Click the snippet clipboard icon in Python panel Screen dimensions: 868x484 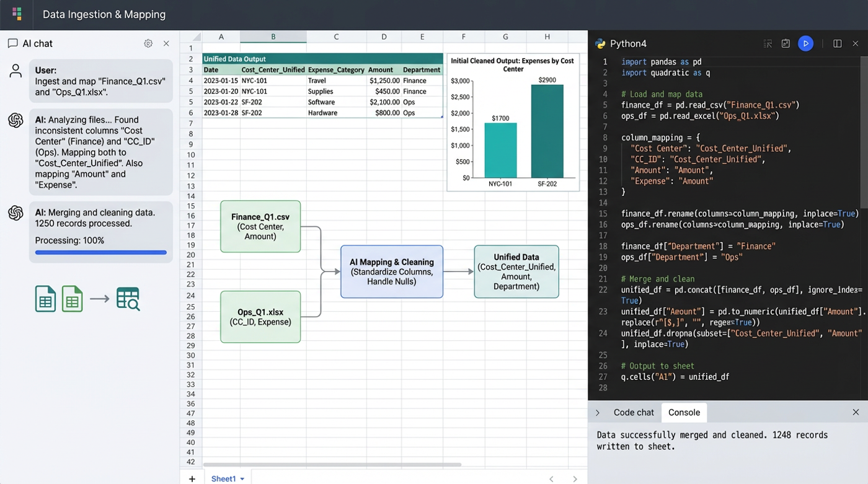(x=786, y=43)
